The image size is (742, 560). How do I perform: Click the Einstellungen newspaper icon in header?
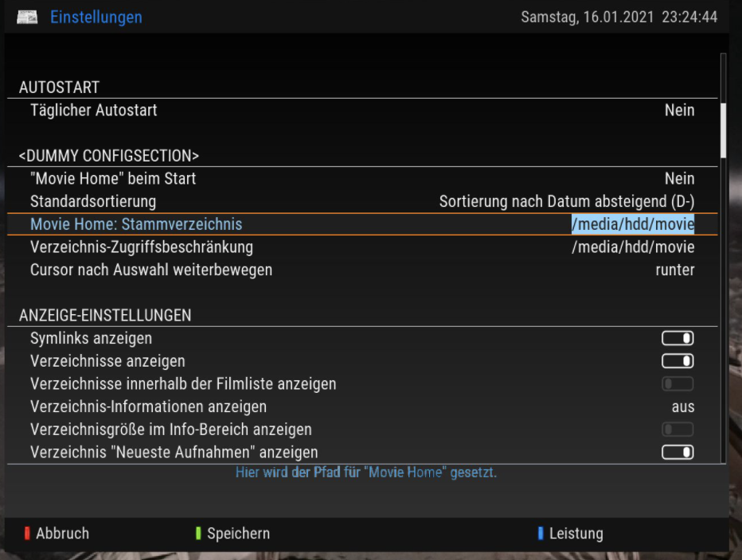pos(27,17)
